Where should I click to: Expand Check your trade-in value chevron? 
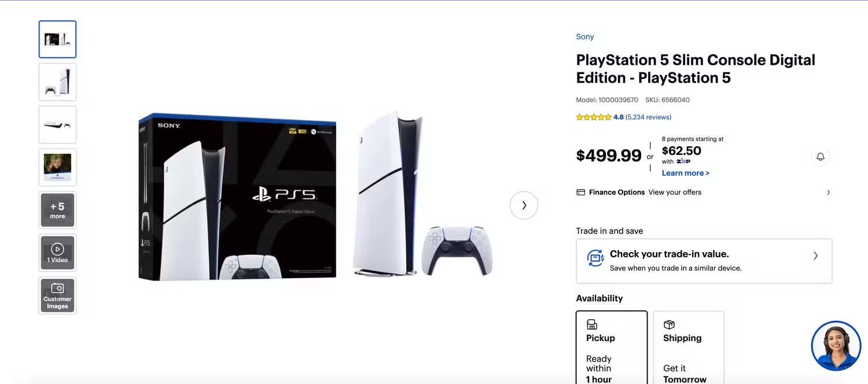(815, 256)
